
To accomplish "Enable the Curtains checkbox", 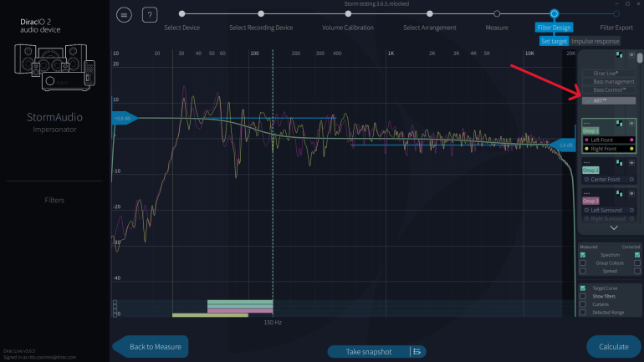I will (583, 304).
